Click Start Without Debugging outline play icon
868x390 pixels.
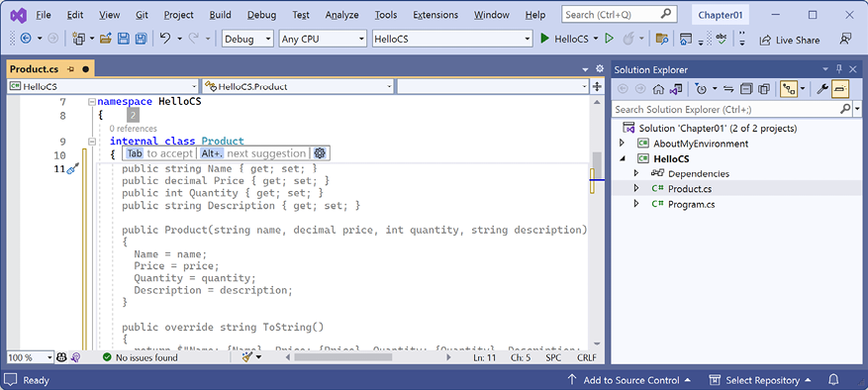609,39
